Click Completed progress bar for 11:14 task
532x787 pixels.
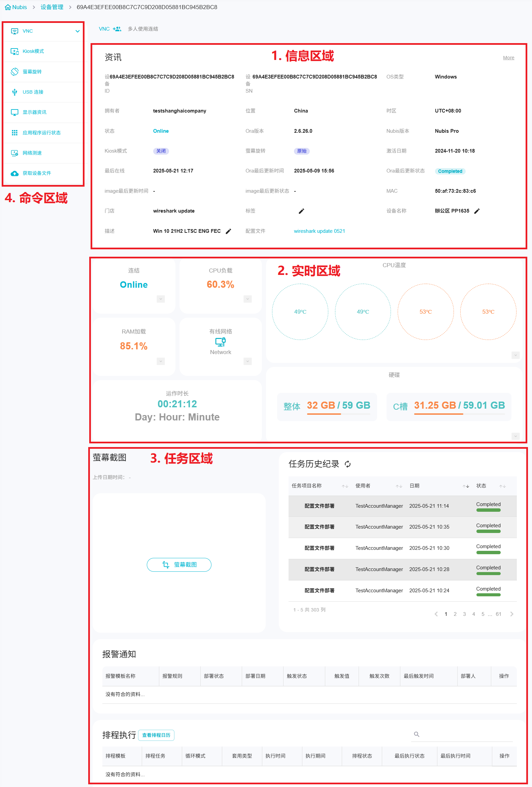tap(488, 510)
